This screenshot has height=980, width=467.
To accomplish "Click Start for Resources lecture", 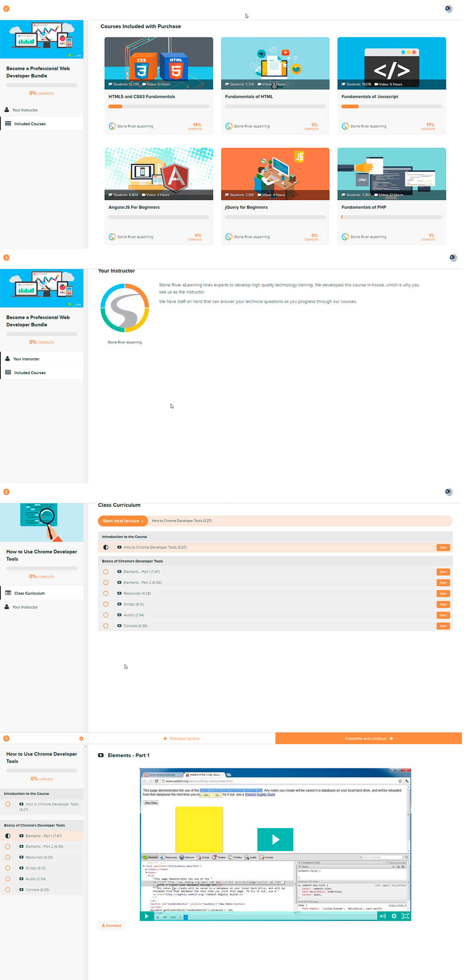I will [443, 593].
